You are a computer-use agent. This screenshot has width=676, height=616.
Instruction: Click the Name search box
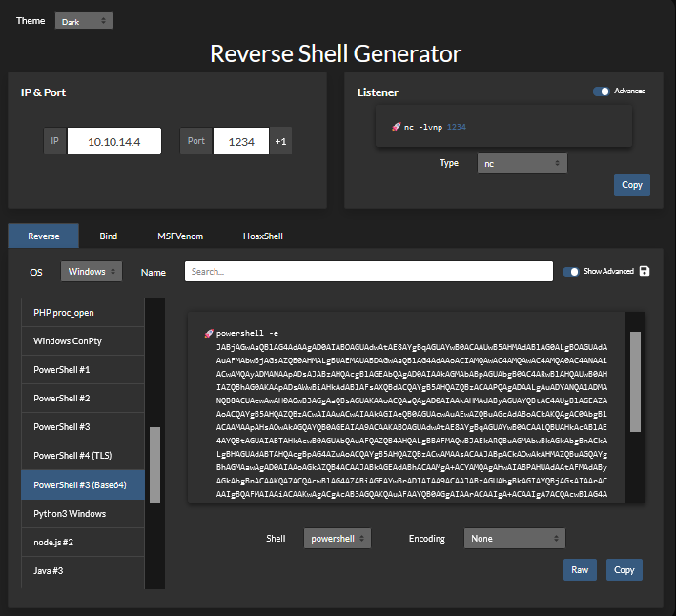coord(369,271)
